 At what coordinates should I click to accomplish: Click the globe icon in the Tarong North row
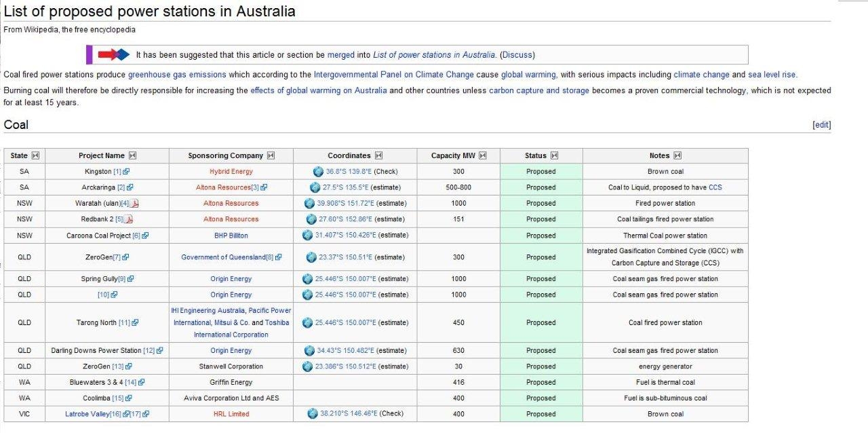pos(308,323)
